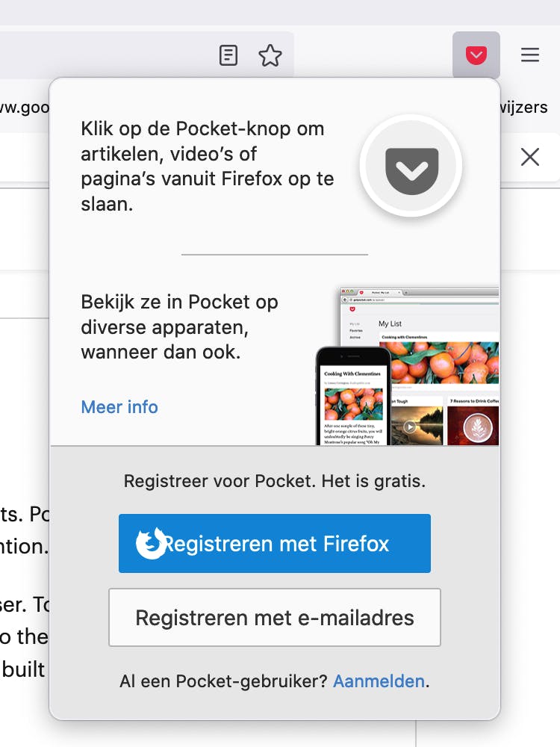The width and height of the screenshot is (560, 747).
Task: Click "Registreren met e-mailadres" button
Action: pyautogui.click(x=275, y=618)
